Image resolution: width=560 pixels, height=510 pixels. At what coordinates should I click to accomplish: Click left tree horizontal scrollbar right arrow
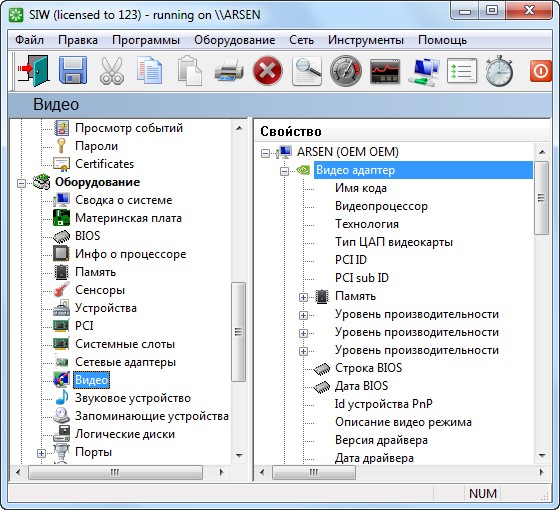[x=222, y=472]
